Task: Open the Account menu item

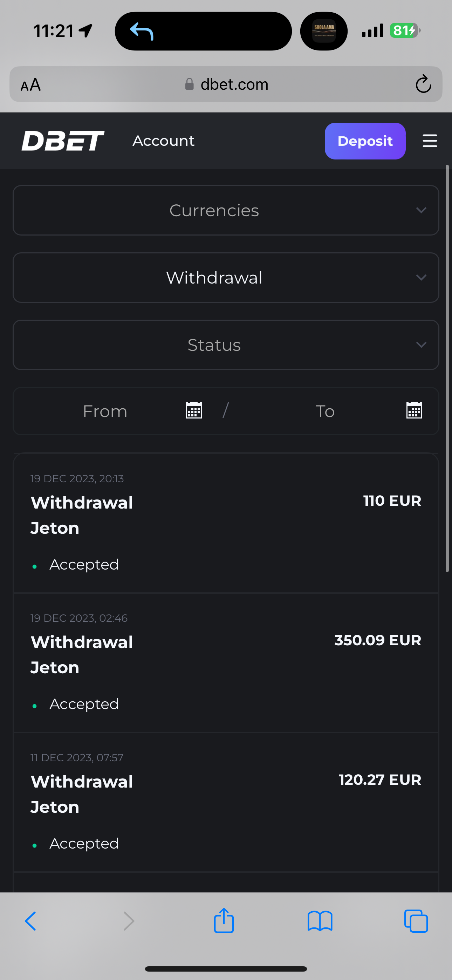Action: tap(163, 141)
